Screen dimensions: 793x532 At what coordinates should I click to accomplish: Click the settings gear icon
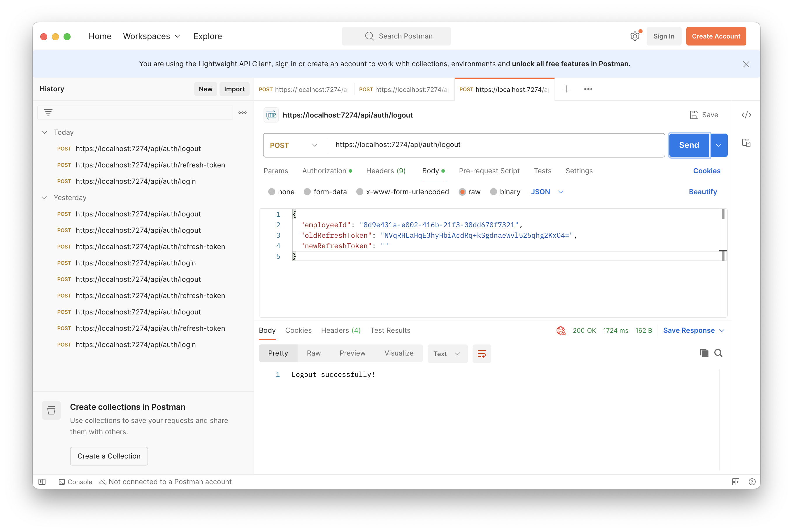click(x=635, y=36)
